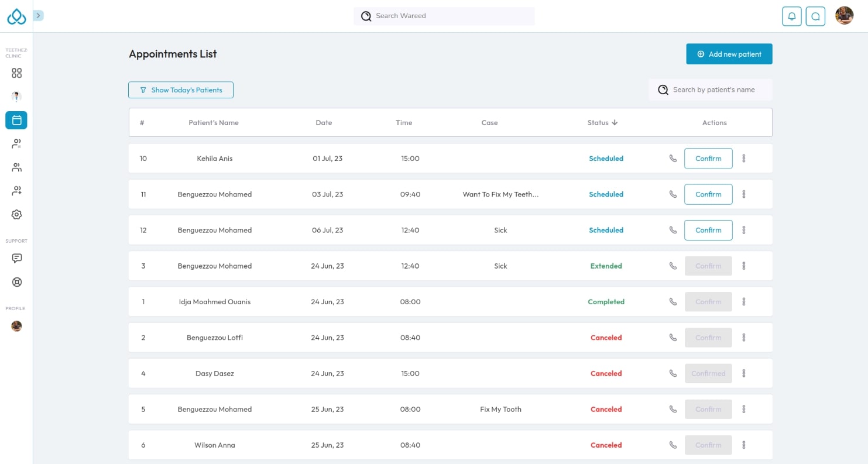
Task: Call Kehila Anis using phone icon
Action: point(673,159)
